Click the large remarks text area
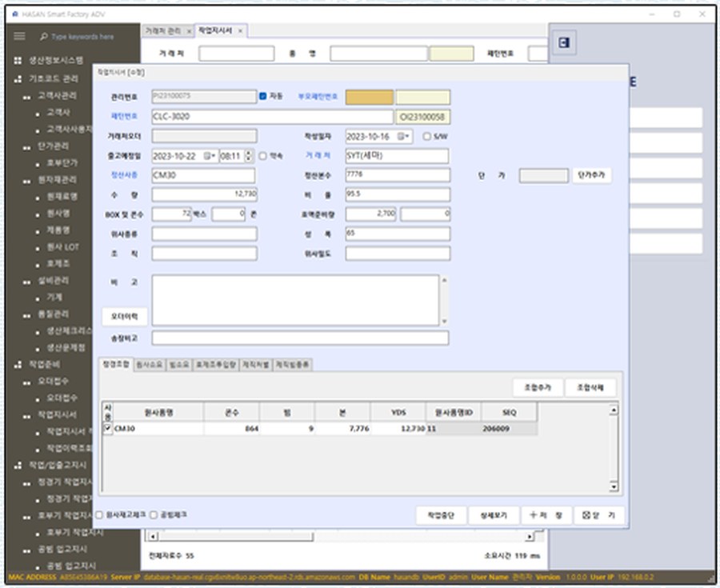Viewport: 720px width, 588px height. [295, 300]
